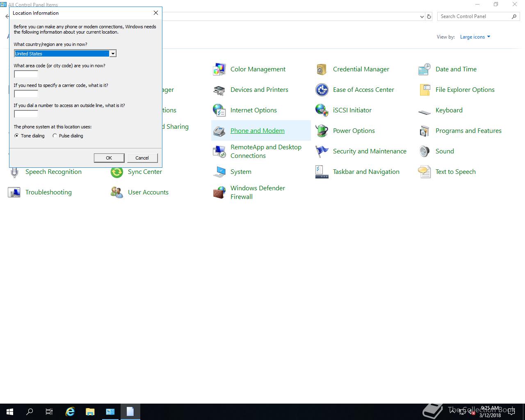Open the Power Options icon
This screenshot has height=420, width=525.
click(322, 131)
